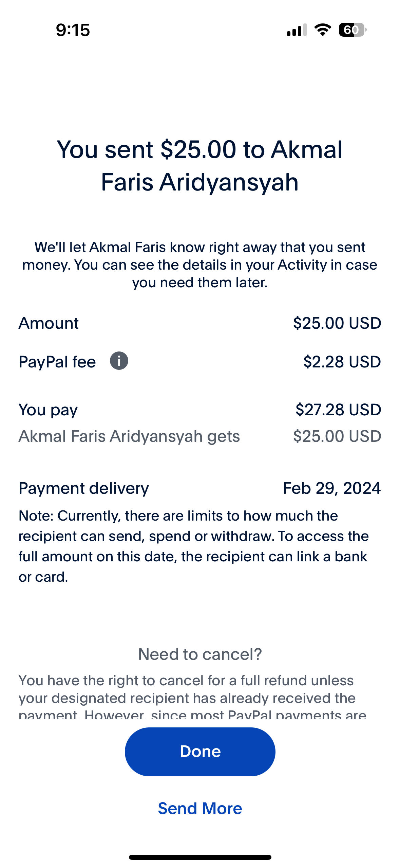Tap the home indicator bar
The width and height of the screenshot is (400, 868).
(200, 857)
